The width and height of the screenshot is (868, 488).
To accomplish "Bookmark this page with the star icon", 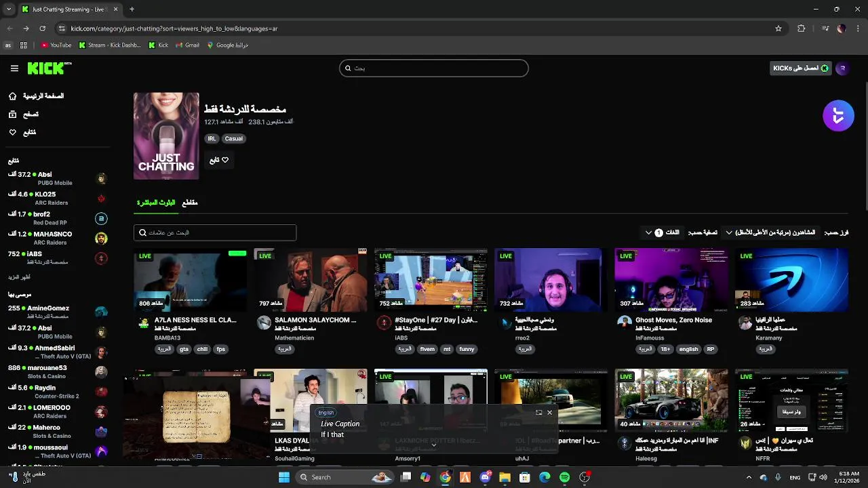I will point(778,28).
